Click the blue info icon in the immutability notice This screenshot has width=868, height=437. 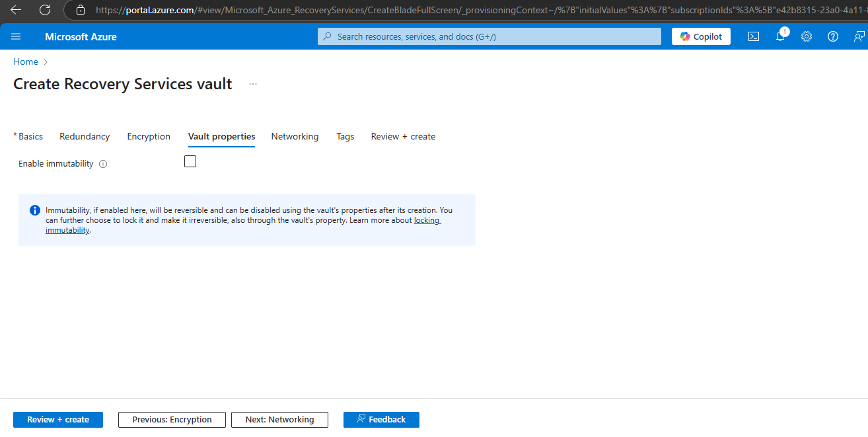point(35,210)
